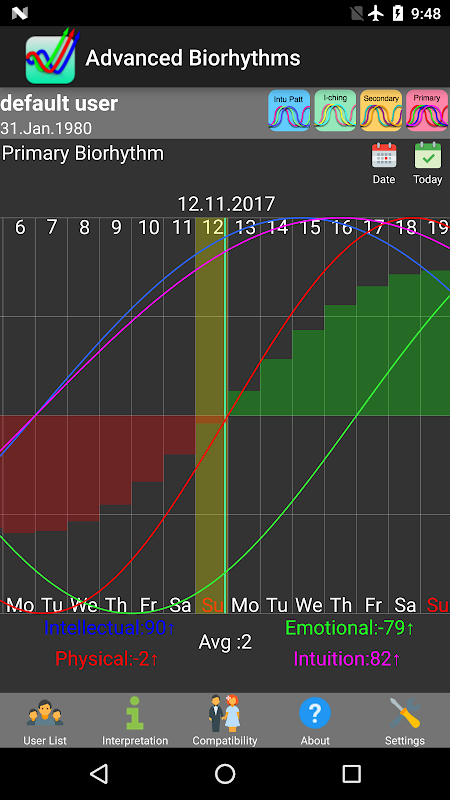This screenshot has height=800, width=450.
Task: Tap the orange Su weekday label
Action: pyautogui.click(x=212, y=605)
